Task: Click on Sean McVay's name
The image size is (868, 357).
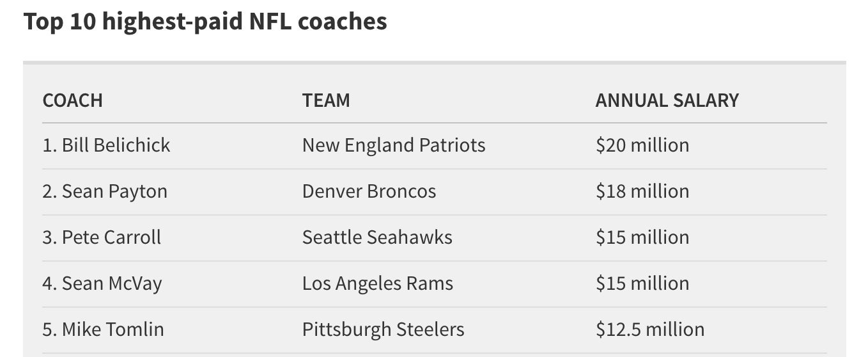Action: point(102,283)
